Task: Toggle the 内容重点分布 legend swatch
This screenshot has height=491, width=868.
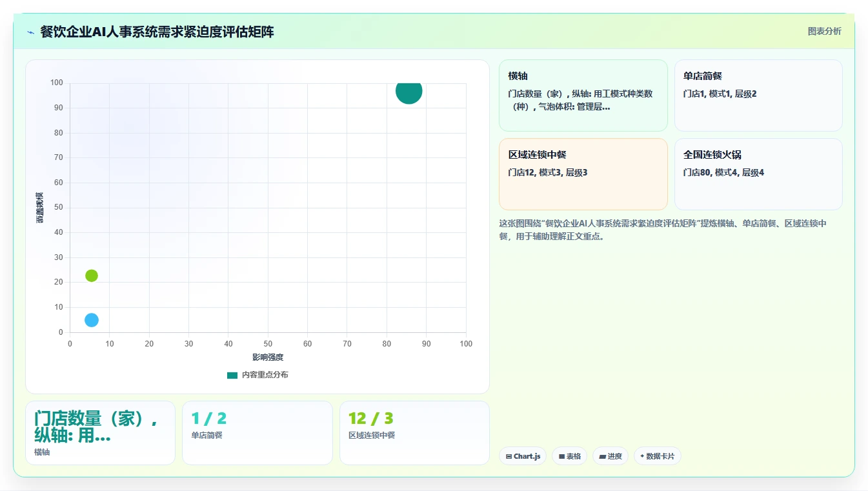Action: point(232,375)
